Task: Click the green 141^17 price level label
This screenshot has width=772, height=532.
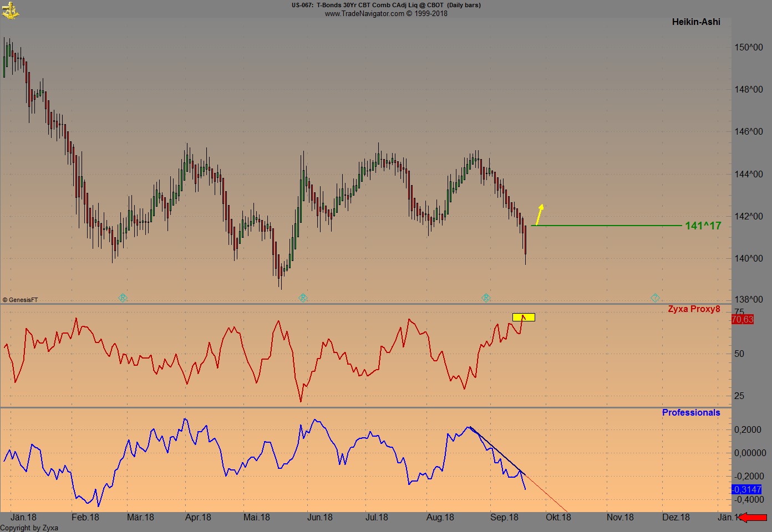Action: point(703,226)
